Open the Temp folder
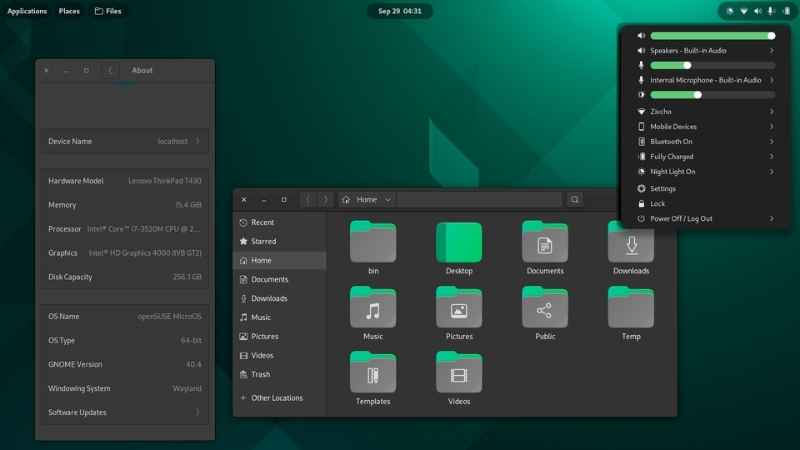 pyautogui.click(x=631, y=307)
